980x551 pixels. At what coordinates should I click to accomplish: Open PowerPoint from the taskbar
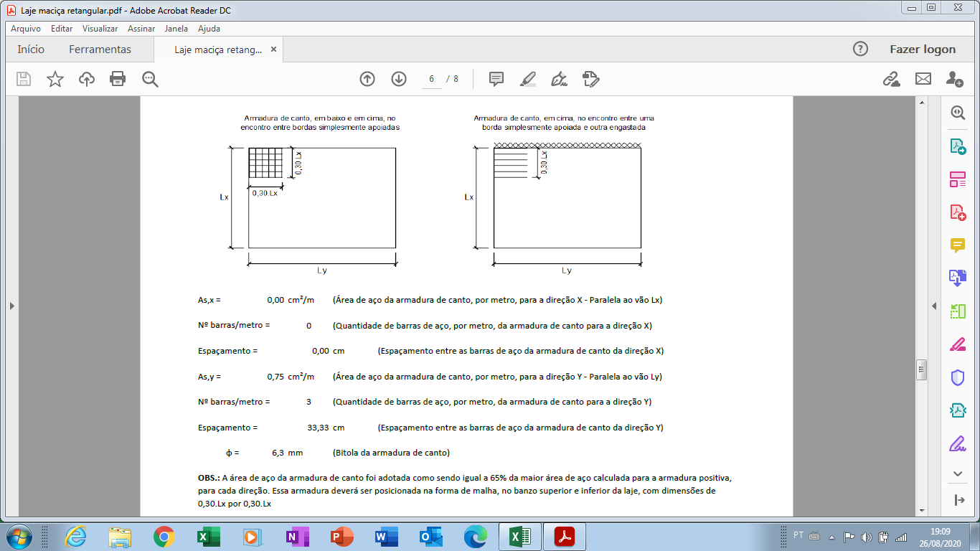pyautogui.click(x=342, y=537)
